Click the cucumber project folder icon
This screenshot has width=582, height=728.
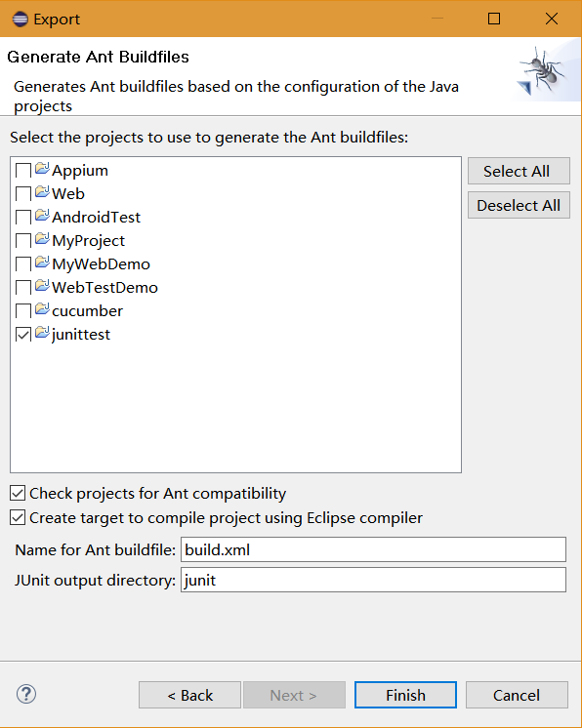42,309
